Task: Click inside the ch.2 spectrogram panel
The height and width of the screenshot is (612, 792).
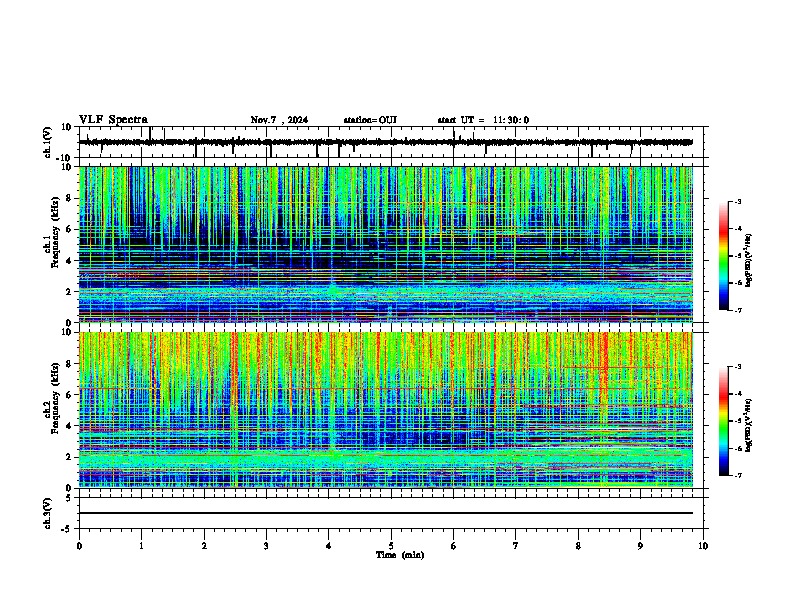Action: [386, 410]
